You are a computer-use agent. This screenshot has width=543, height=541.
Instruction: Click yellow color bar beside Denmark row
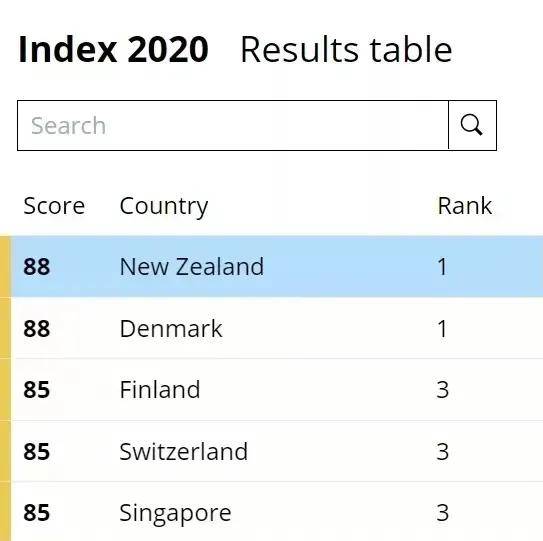click(x=6, y=328)
